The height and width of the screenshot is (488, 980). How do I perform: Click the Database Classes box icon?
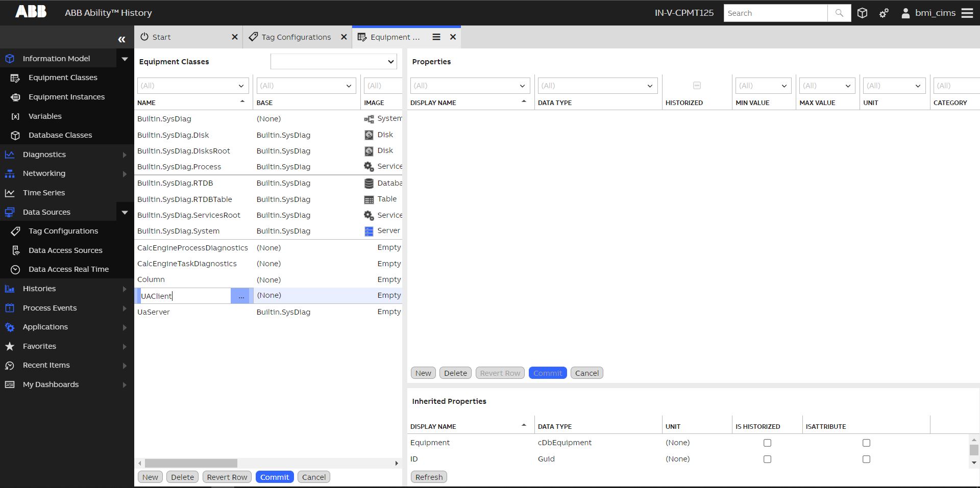point(15,135)
